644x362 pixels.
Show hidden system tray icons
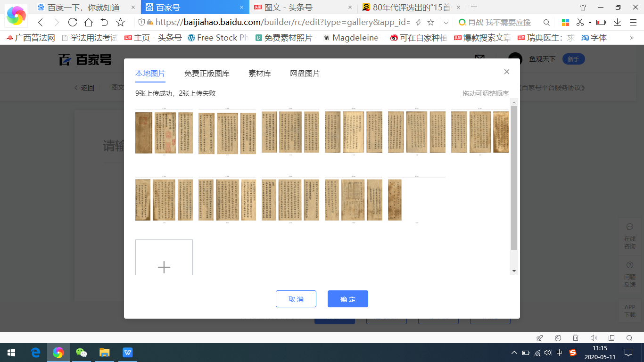pos(514,352)
